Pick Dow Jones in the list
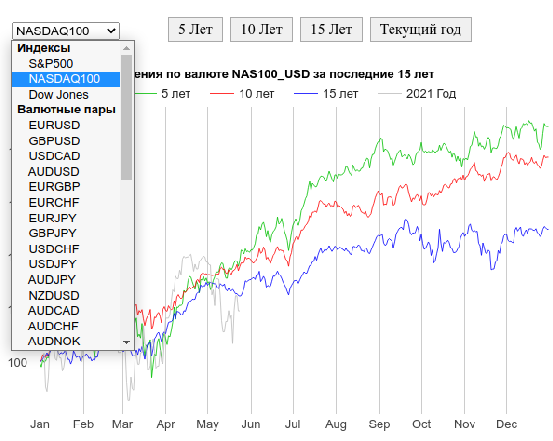553x441 pixels. 66,95
